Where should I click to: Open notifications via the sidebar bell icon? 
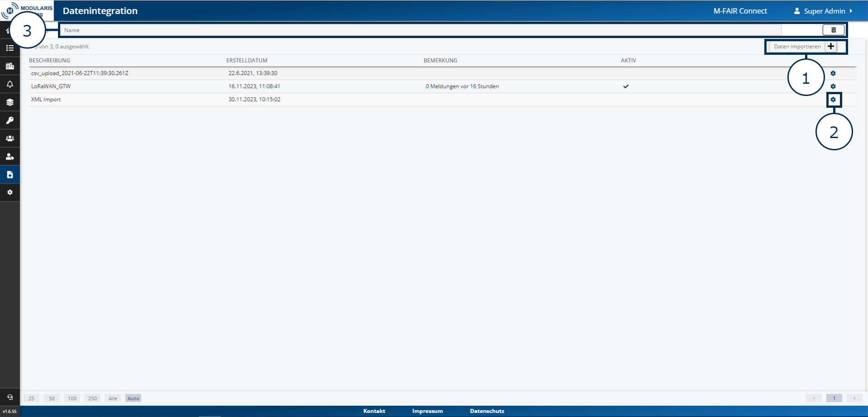click(10, 84)
